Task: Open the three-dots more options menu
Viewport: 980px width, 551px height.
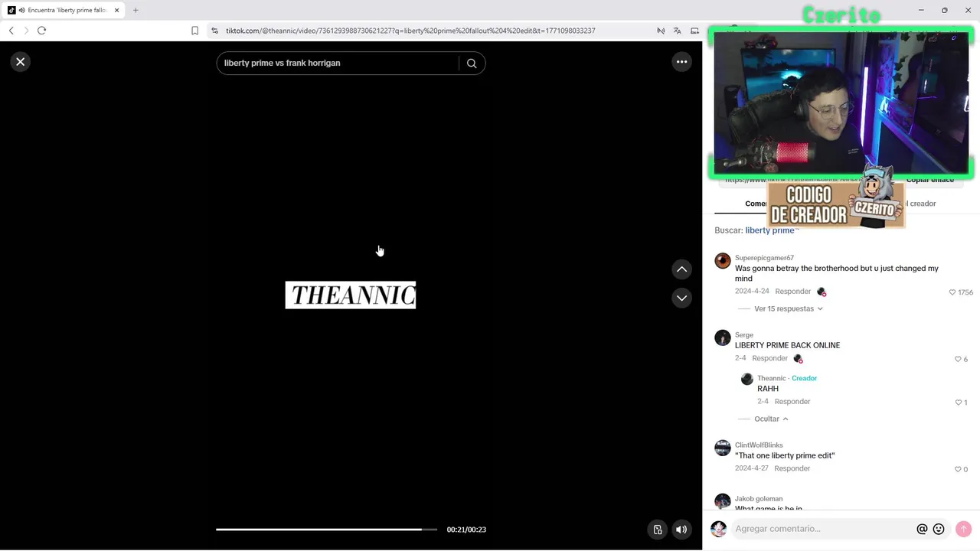Action: click(x=681, y=62)
